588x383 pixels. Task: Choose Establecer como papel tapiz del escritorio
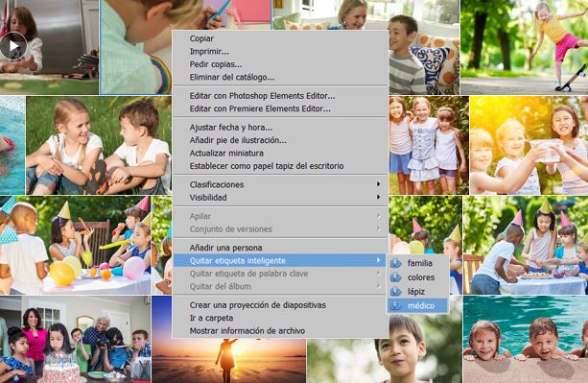tap(280, 166)
